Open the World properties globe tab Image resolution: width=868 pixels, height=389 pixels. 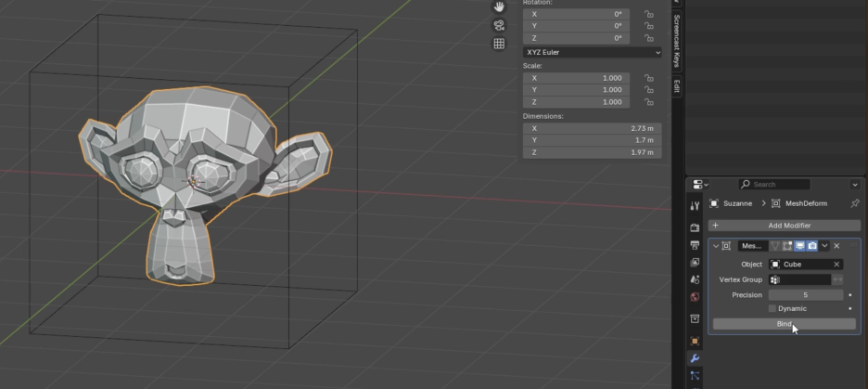point(695,296)
